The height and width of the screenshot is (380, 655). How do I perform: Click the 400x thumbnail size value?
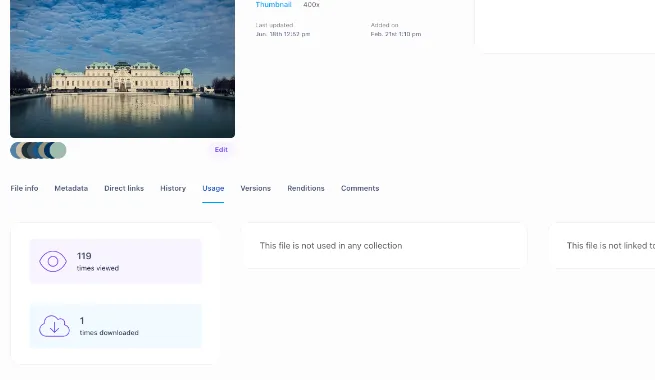pyautogui.click(x=311, y=5)
